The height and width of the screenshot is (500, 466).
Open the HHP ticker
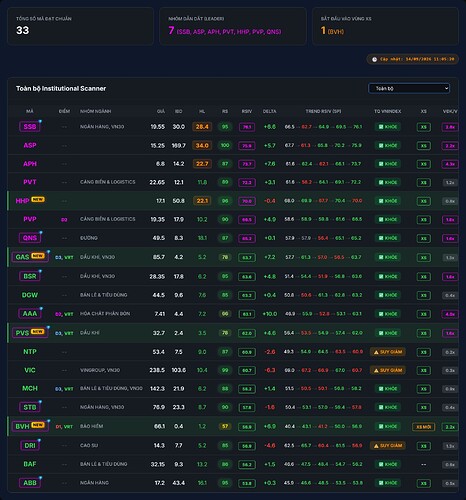22,201
